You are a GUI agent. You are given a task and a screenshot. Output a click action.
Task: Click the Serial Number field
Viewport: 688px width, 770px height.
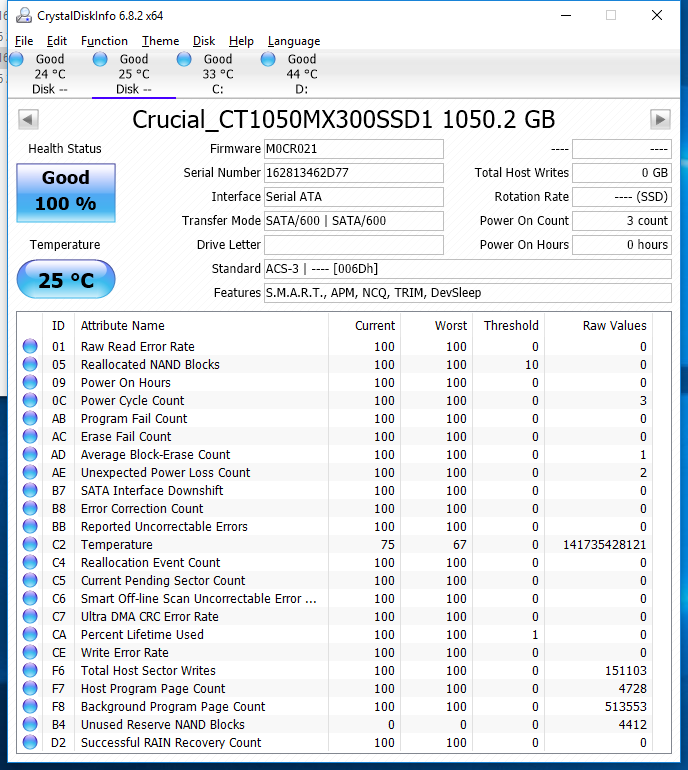tap(353, 173)
